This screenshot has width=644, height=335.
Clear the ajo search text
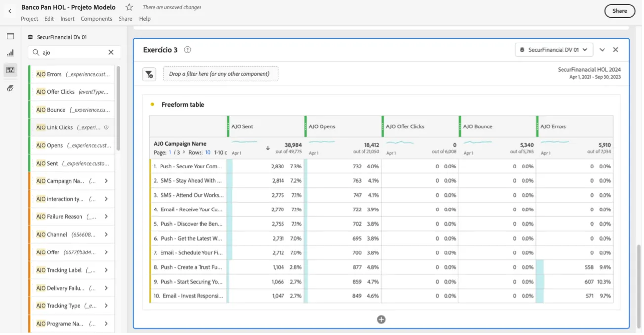click(111, 52)
